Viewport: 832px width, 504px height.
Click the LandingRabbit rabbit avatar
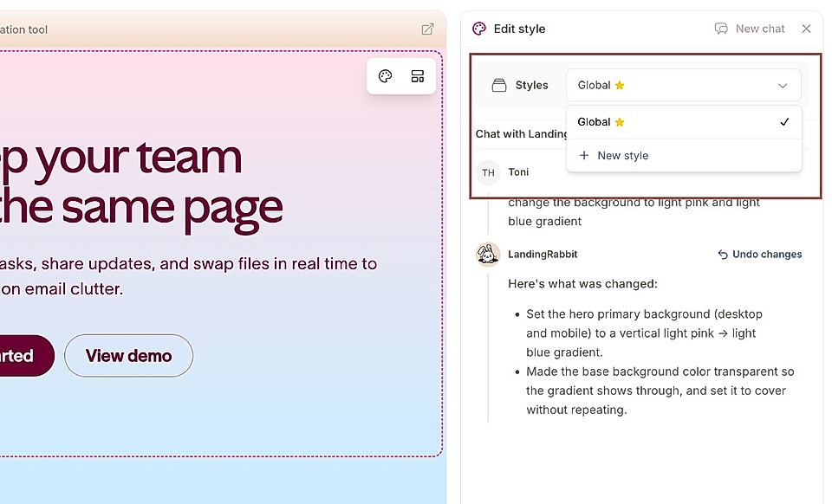coord(489,255)
